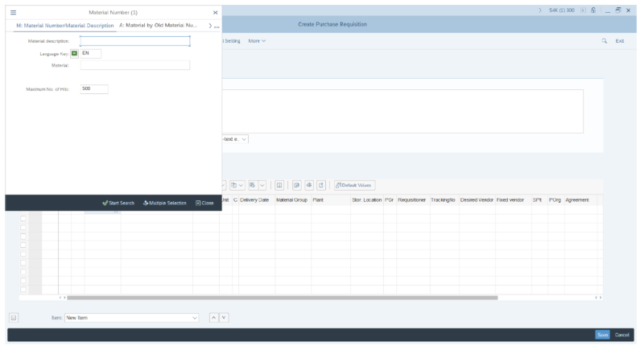Click the next item down arrow button
The width and height of the screenshot is (644, 350).
tap(225, 318)
